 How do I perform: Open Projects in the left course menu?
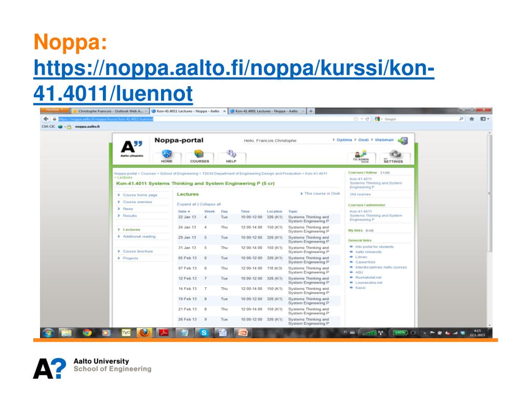(130, 258)
